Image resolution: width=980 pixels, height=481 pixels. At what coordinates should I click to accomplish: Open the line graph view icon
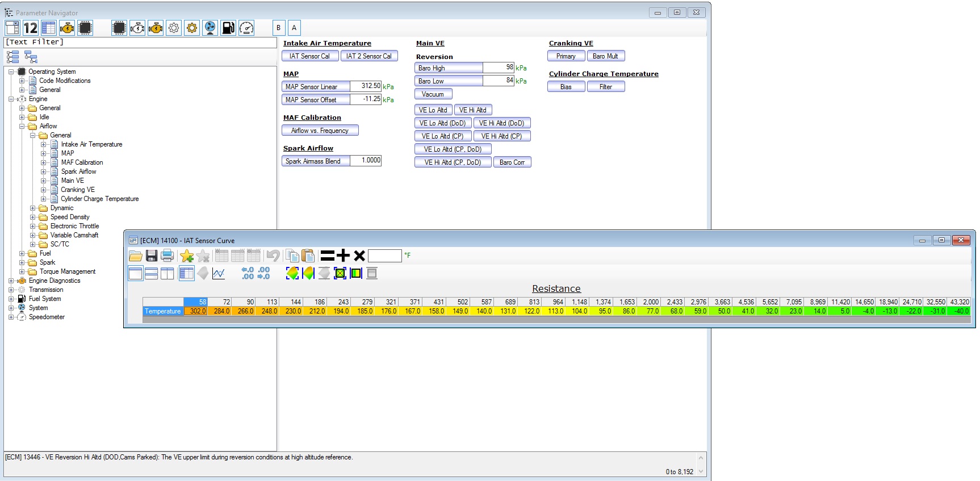(x=219, y=274)
